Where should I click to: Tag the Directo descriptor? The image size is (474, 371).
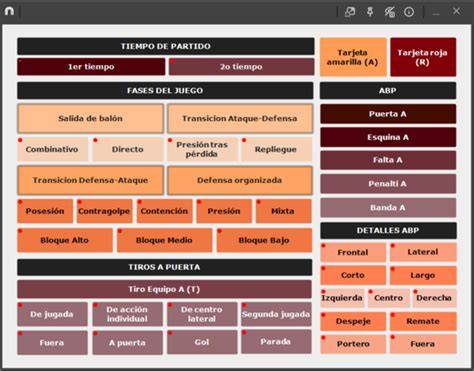pyautogui.click(x=128, y=149)
